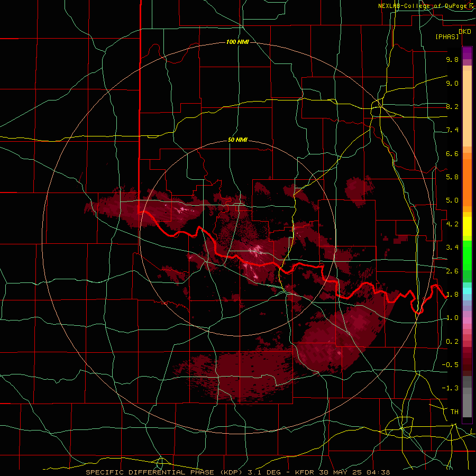476x476 pixels.
Task: Click the 3.4 scale label
Action: 452,248
